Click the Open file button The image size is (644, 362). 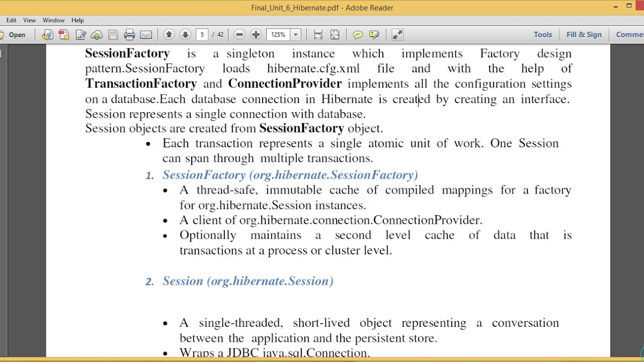pyautogui.click(x=14, y=35)
